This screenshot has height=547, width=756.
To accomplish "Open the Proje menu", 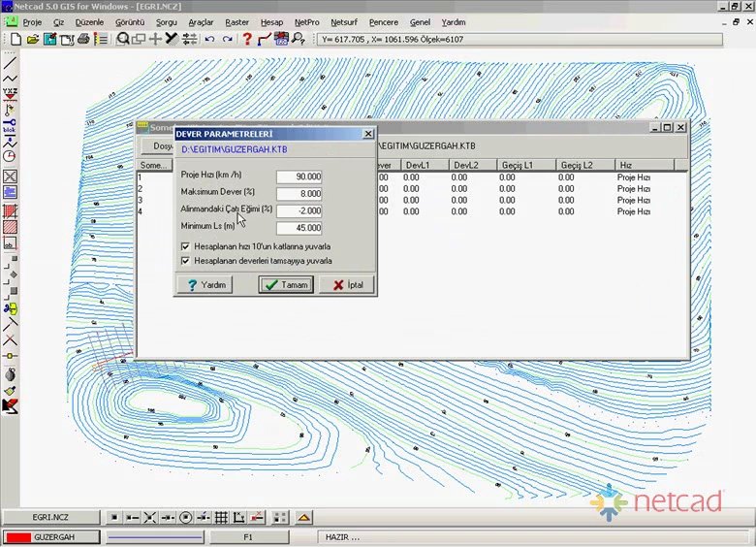I will [32, 22].
